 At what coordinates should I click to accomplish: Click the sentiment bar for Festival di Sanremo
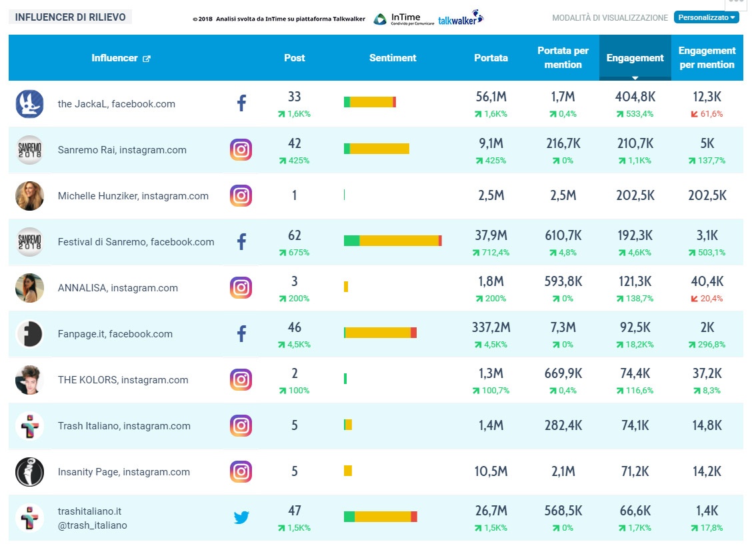click(393, 241)
